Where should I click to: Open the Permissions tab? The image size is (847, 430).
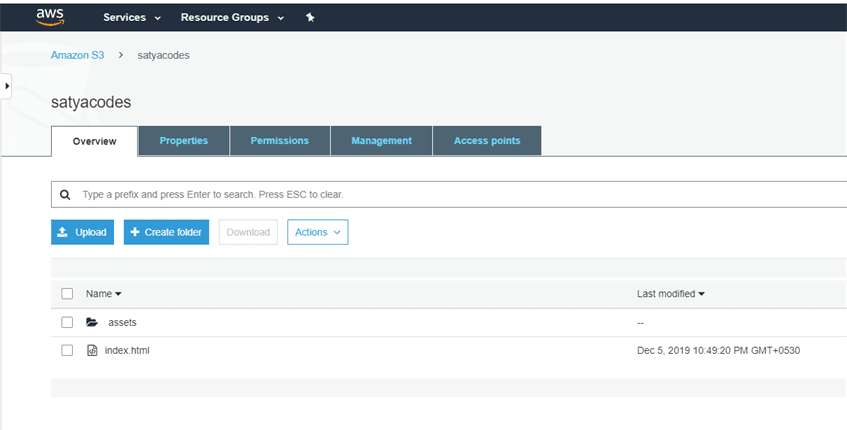[x=279, y=141]
